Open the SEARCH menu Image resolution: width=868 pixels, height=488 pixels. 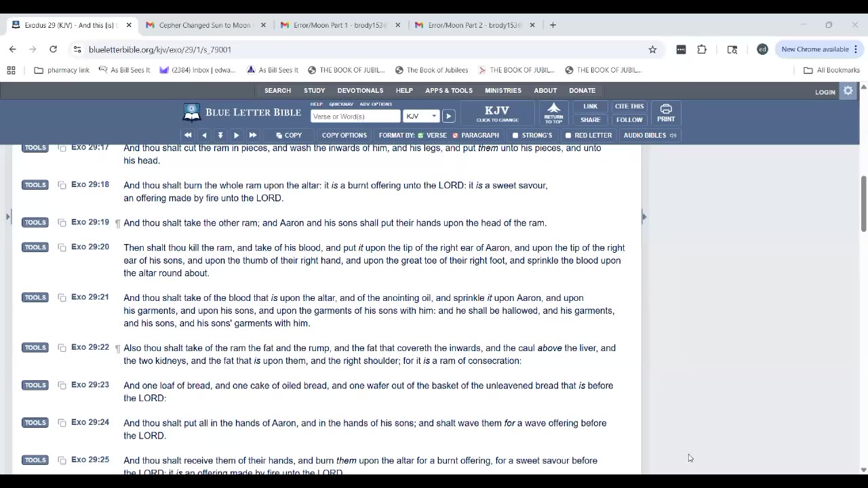(277, 91)
